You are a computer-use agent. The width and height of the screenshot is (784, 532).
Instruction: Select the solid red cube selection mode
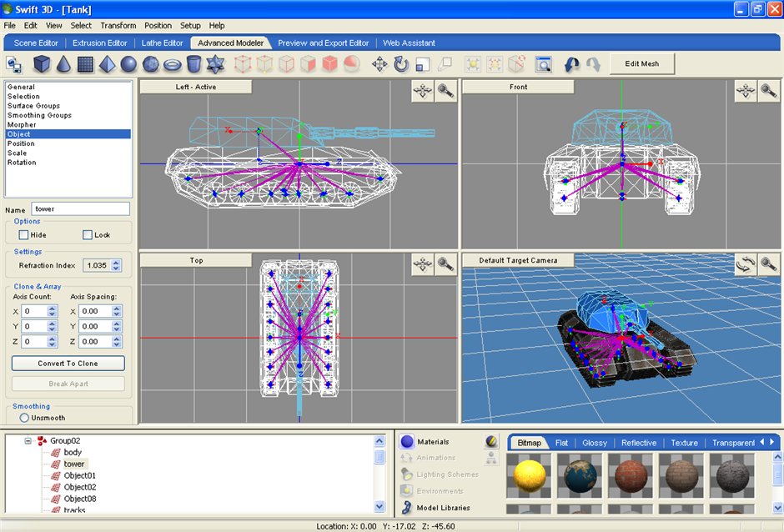click(329, 64)
